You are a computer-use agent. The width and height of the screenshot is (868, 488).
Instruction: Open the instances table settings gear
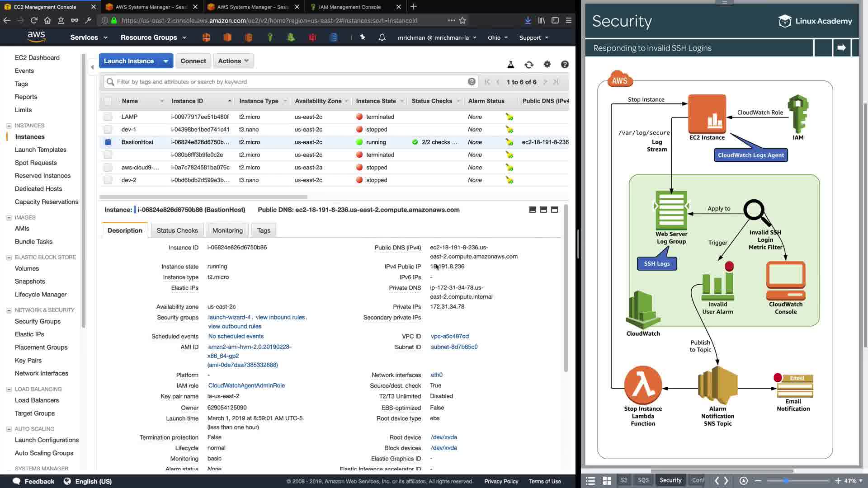pyautogui.click(x=547, y=65)
